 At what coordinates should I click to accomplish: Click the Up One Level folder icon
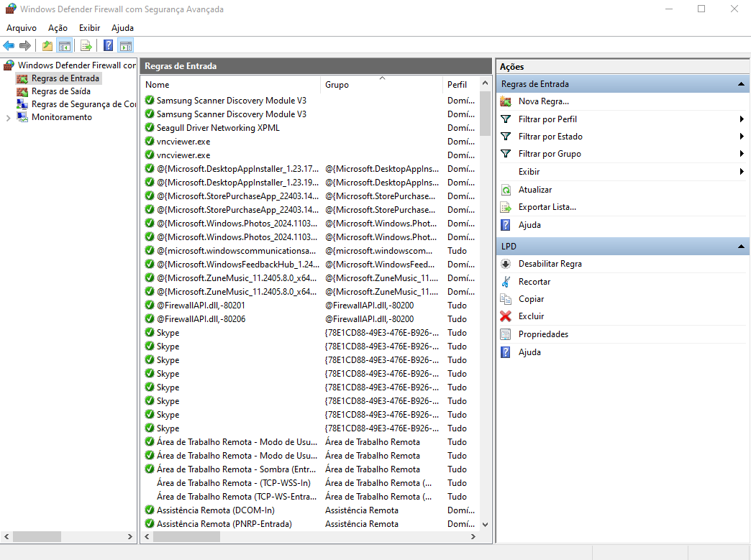click(x=47, y=46)
